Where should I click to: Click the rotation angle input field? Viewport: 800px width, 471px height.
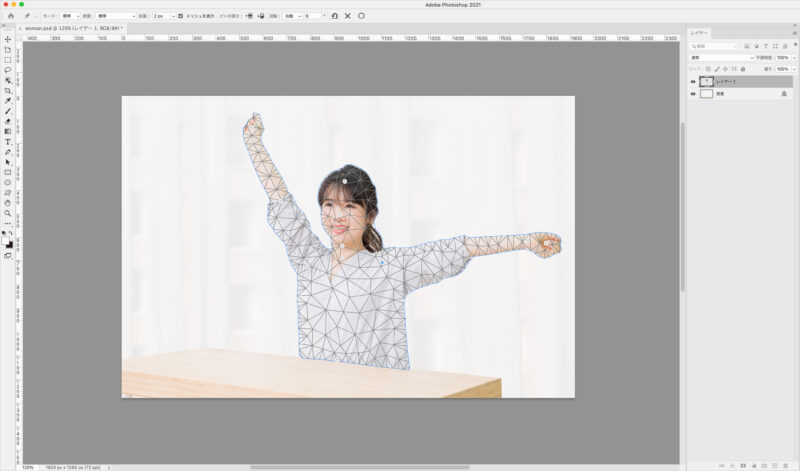[313, 16]
